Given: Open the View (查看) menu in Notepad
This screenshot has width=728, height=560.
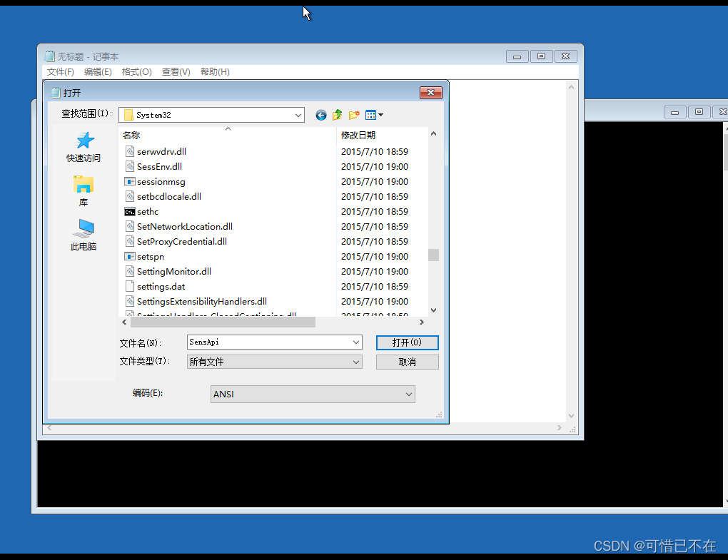Looking at the screenshot, I should pos(176,72).
